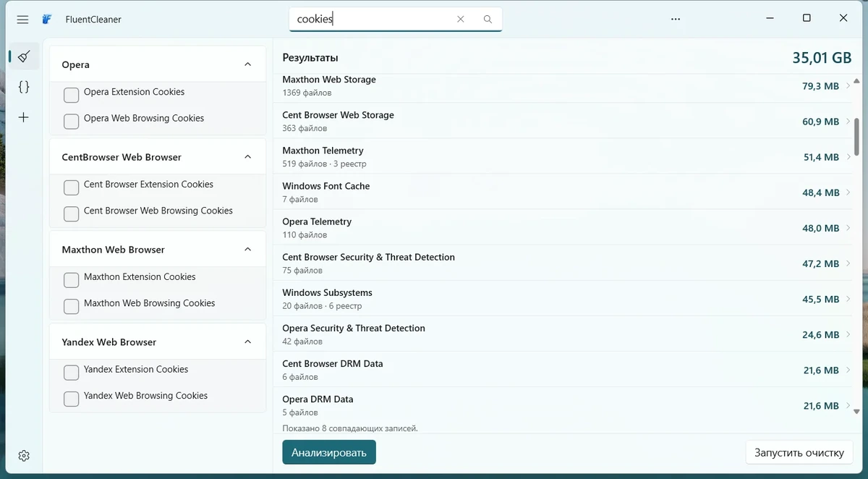Click the Запустить очистку button
Image resolution: width=868 pixels, height=479 pixels.
tap(799, 452)
